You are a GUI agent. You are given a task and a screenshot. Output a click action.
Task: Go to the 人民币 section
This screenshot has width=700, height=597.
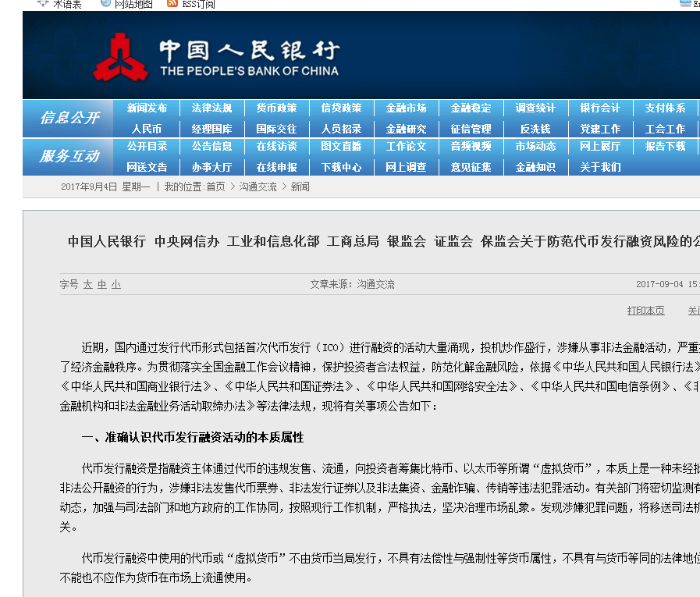147,129
